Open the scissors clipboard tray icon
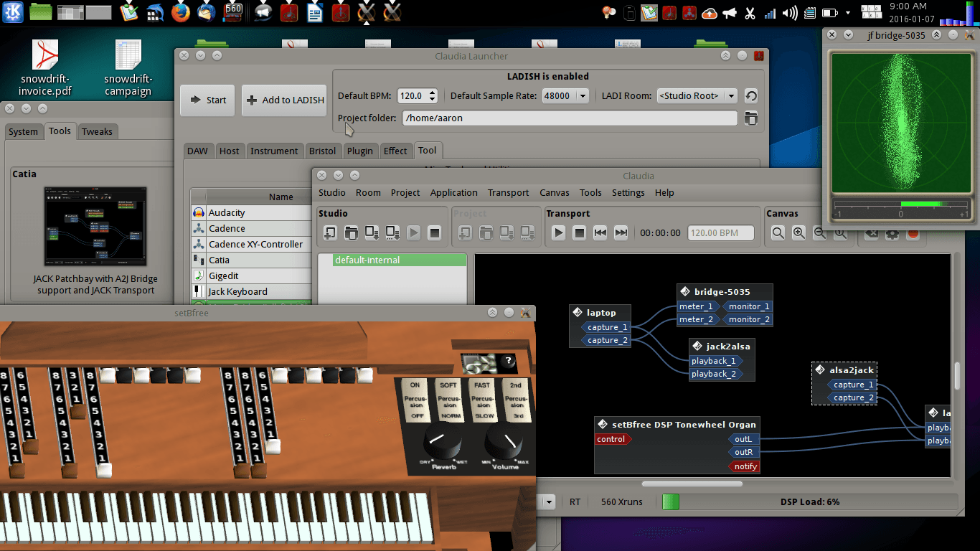This screenshot has width=980, height=551. 750,13
